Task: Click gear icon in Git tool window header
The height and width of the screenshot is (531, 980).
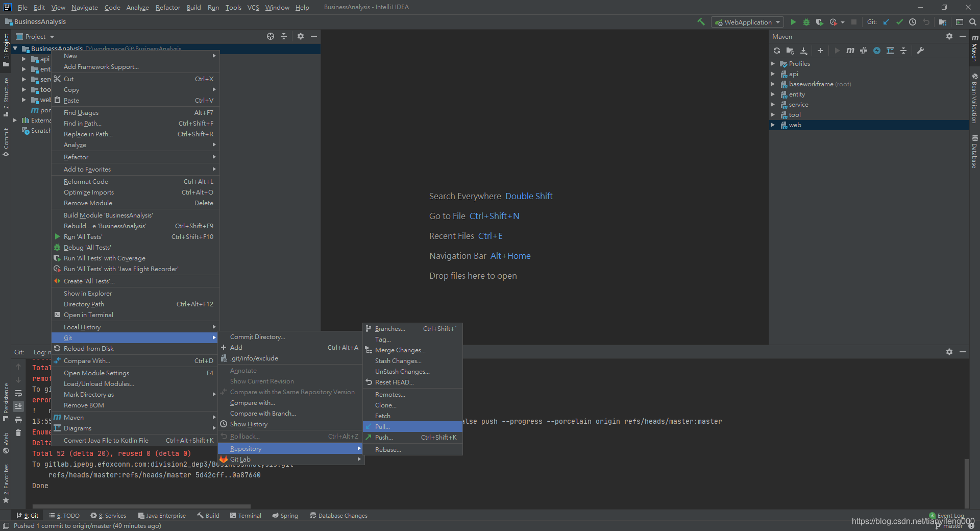Action: (949, 352)
